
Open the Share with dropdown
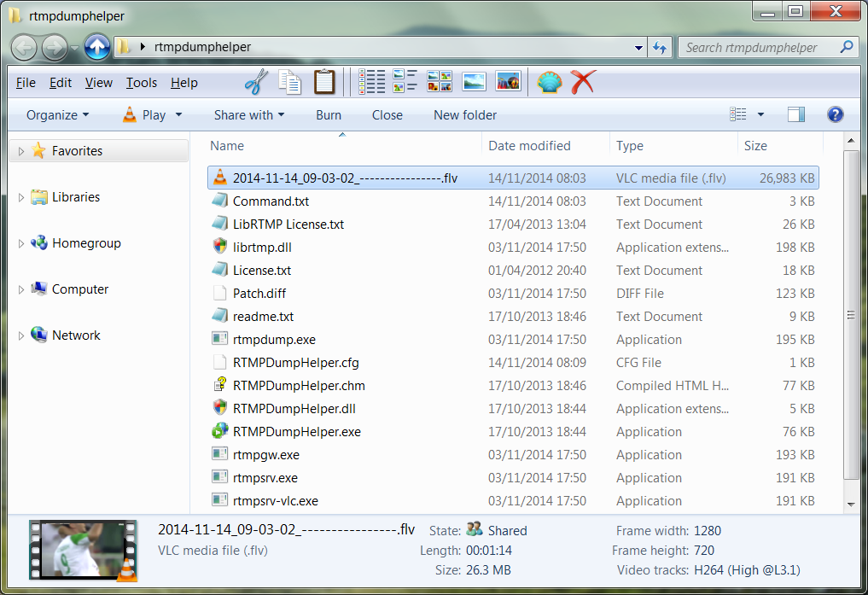[x=249, y=114]
